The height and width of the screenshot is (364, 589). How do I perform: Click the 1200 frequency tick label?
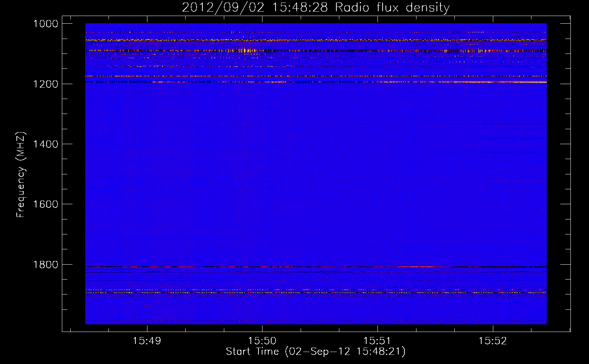(x=46, y=84)
